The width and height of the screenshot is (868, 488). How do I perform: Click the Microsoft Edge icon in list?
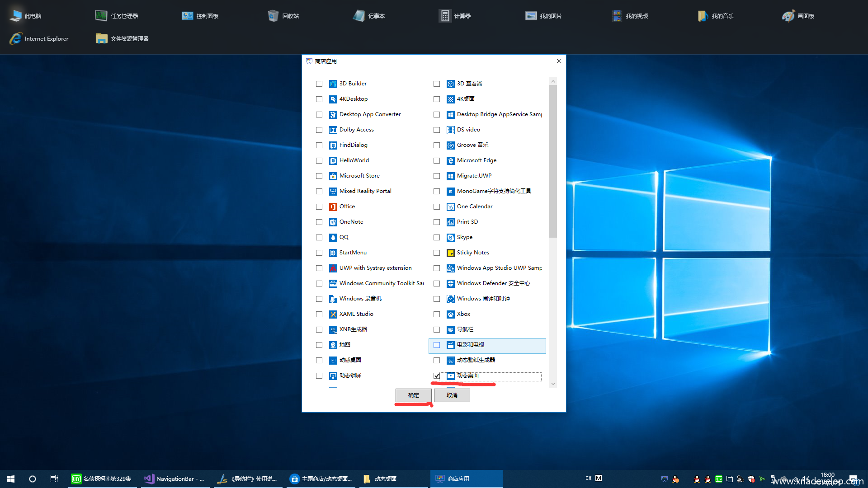[450, 160]
